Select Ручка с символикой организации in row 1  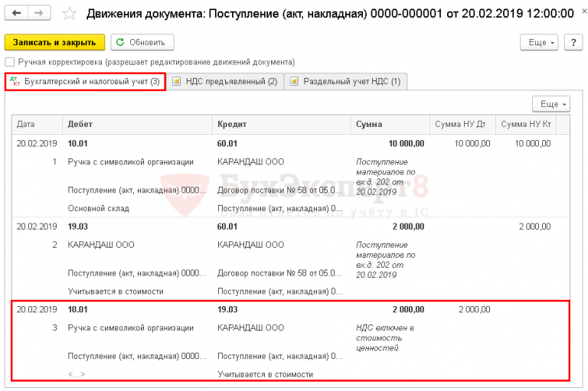pos(130,162)
